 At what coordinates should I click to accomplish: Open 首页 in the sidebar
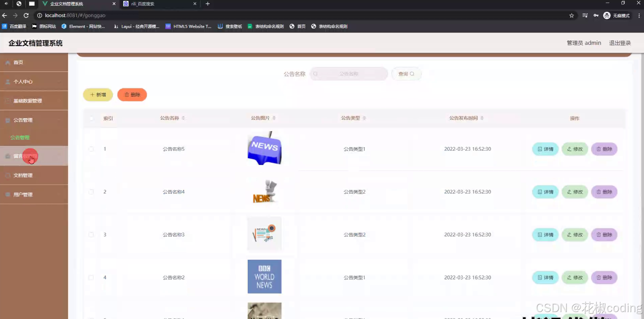coord(34,62)
